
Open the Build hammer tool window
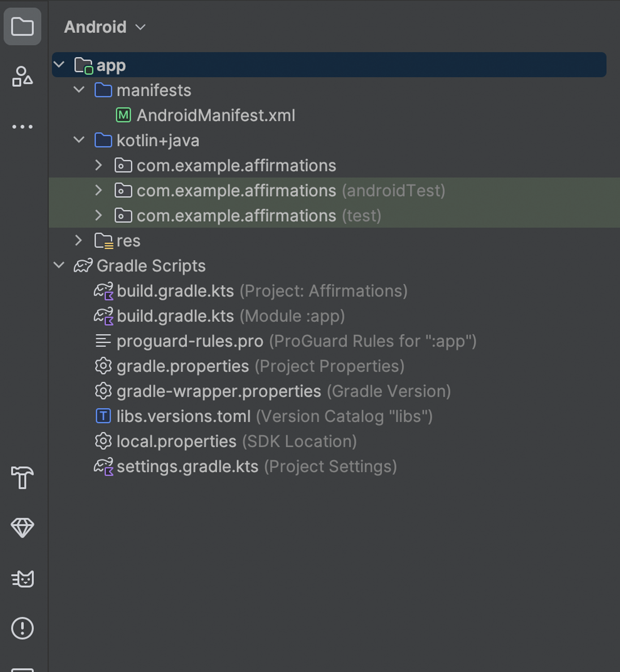pyautogui.click(x=22, y=477)
